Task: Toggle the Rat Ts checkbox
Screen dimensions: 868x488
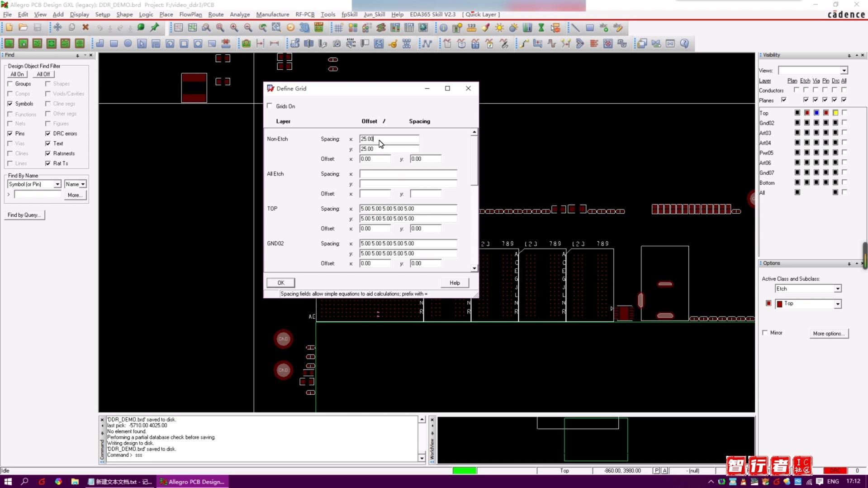Action: pos(48,163)
